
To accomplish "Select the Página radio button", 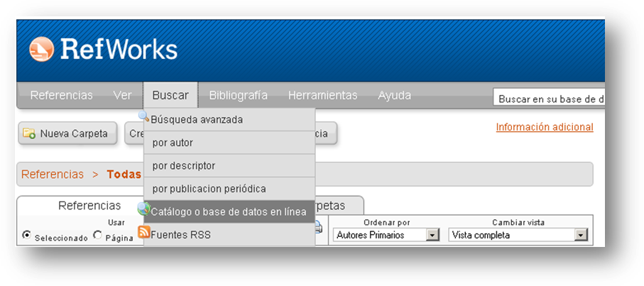I will point(98,235).
